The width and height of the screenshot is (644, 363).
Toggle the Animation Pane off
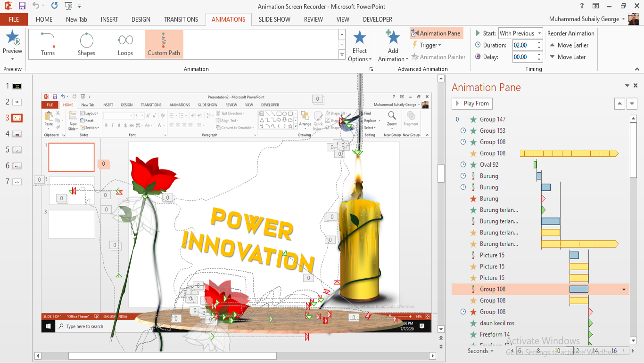point(436,33)
